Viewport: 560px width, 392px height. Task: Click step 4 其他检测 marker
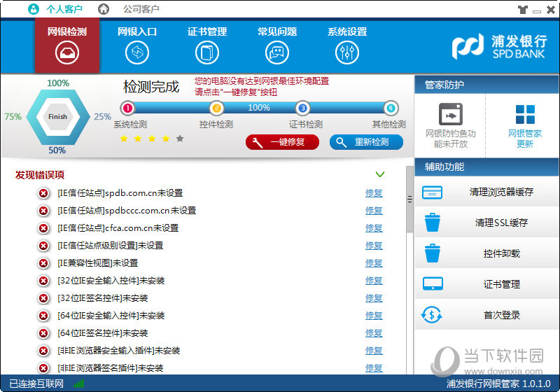(x=391, y=108)
